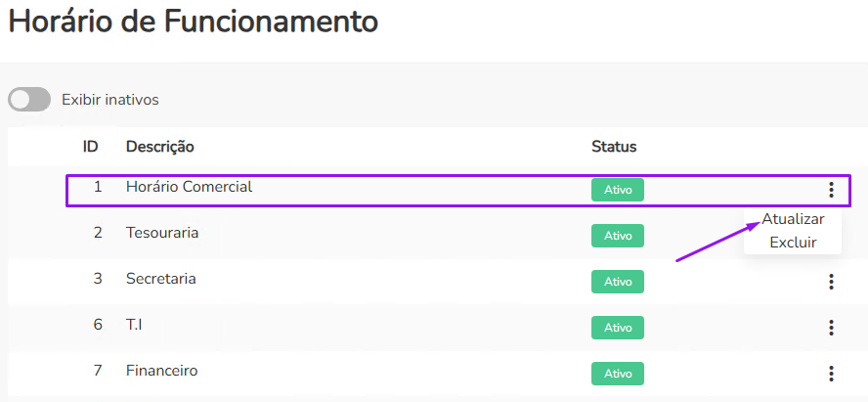Choose Atualizar from the context menu
The width and height of the screenshot is (868, 402).
click(793, 219)
